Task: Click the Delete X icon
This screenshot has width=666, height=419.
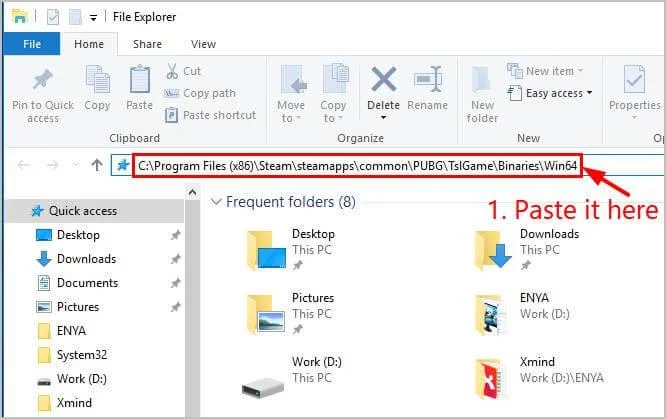Action: [384, 79]
